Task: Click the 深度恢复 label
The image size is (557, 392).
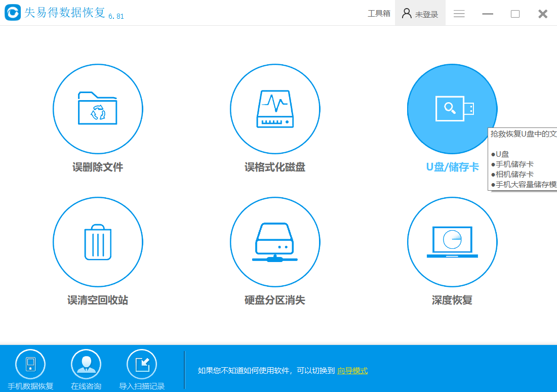Action: (x=452, y=300)
